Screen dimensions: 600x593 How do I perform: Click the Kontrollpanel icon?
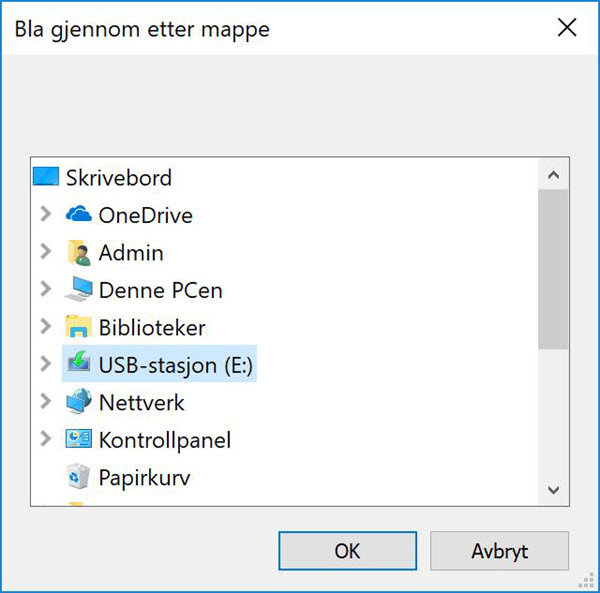(78, 440)
